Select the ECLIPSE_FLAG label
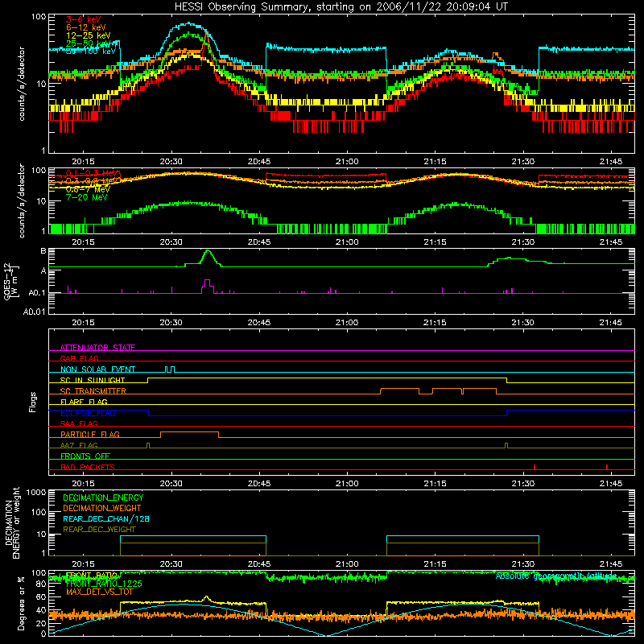The width and height of the screenshot is (644, 644). tap(88, 413)
